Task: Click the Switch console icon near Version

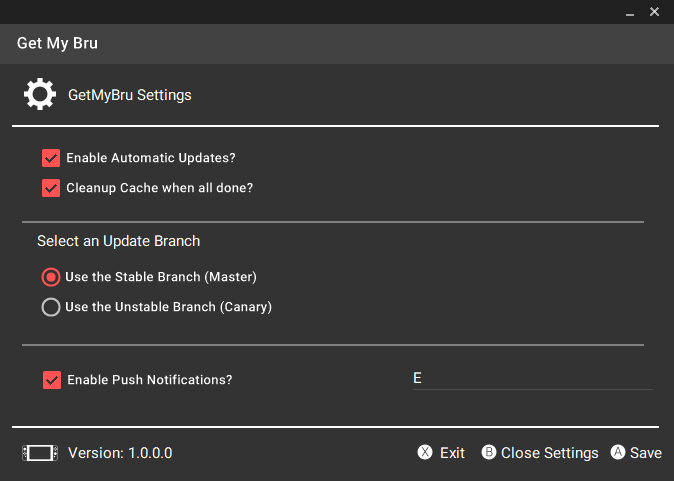Action: 40,453
